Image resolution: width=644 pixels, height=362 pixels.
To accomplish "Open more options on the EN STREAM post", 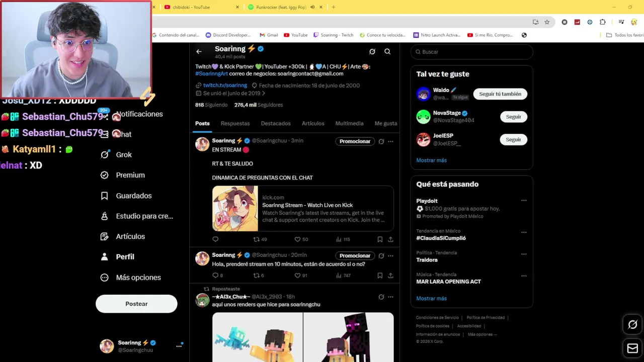I will (390, 141).
